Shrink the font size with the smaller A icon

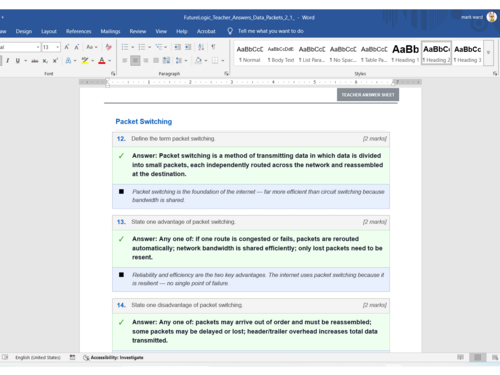pos(77,47)
